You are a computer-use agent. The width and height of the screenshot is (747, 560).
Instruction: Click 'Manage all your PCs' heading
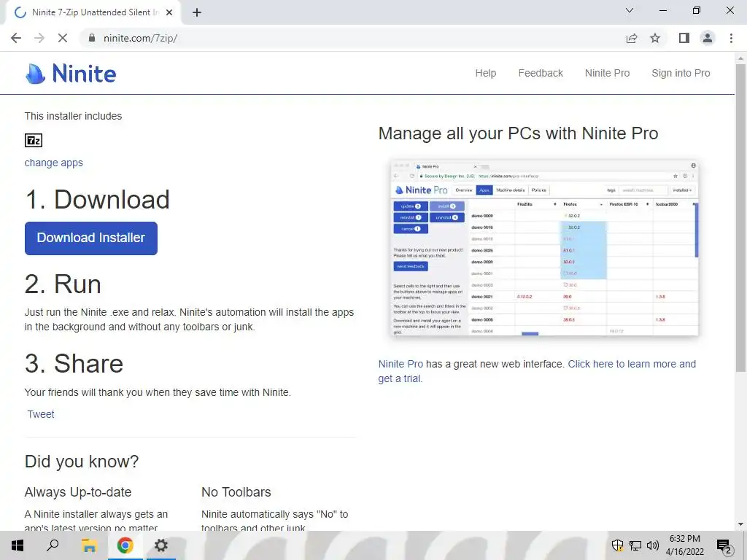pyautogui.click(x=519, y=133)
